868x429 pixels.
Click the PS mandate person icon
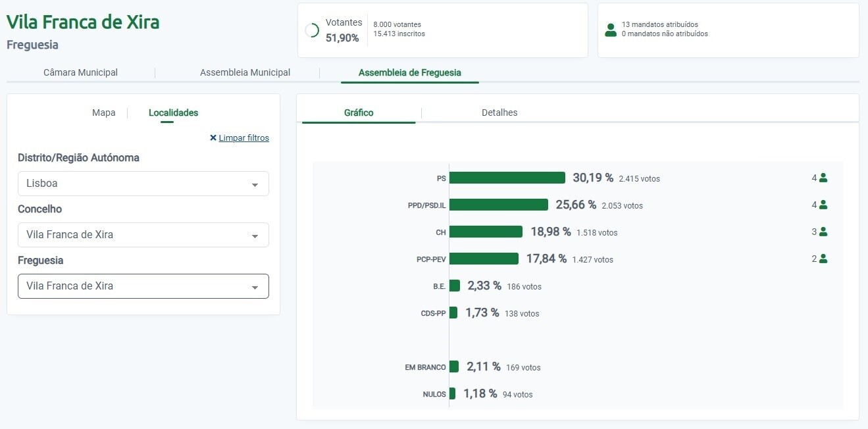823,178
